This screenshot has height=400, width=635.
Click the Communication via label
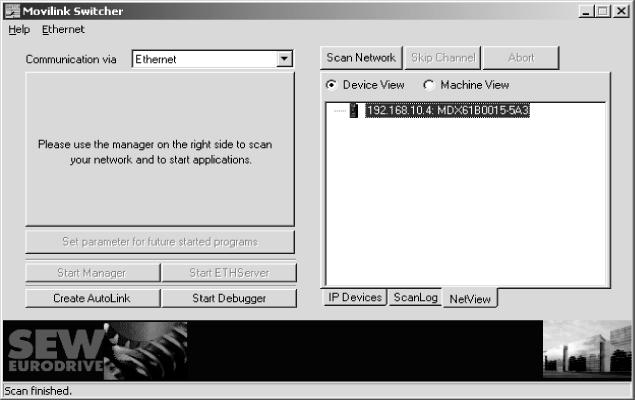(71, 60)
